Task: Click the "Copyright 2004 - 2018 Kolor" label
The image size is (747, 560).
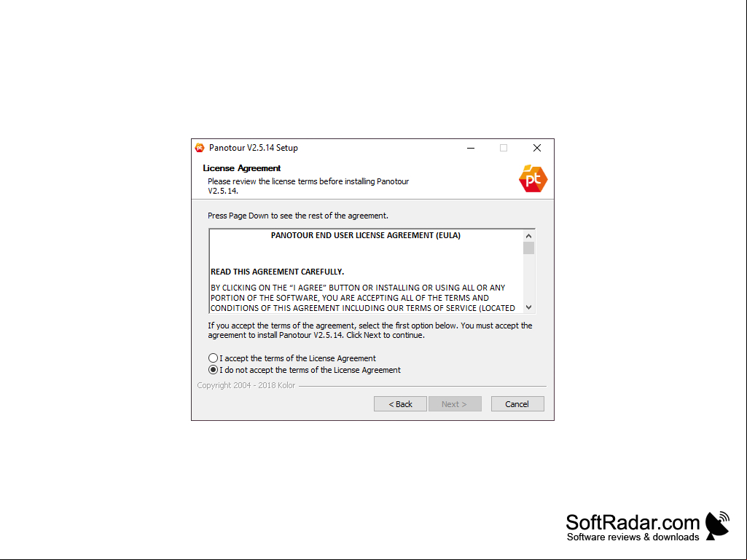Action: [246, 385]
